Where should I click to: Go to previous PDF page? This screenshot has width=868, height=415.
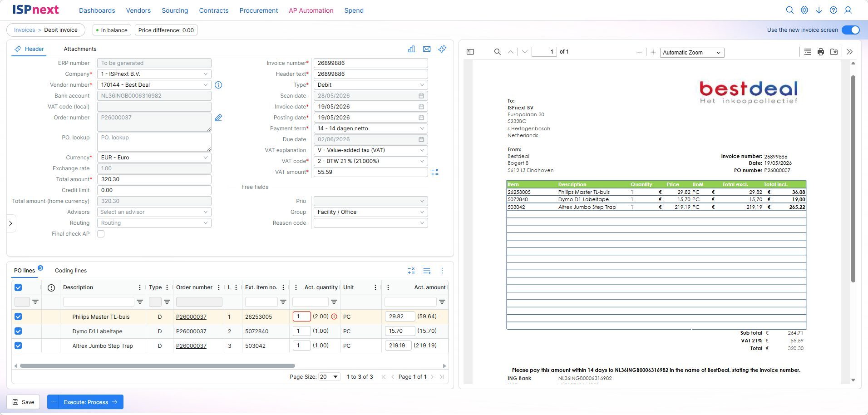pos(511,52)
